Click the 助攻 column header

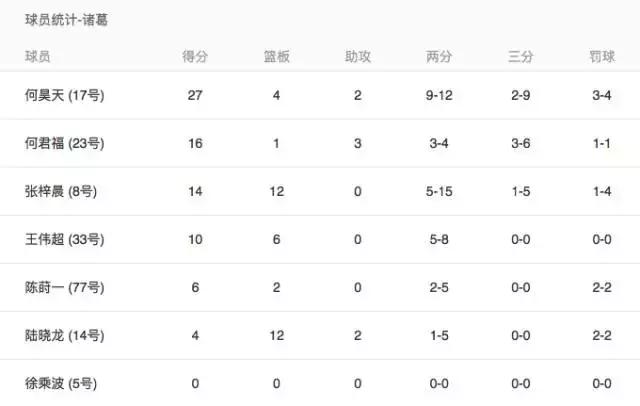coord(357,57)
